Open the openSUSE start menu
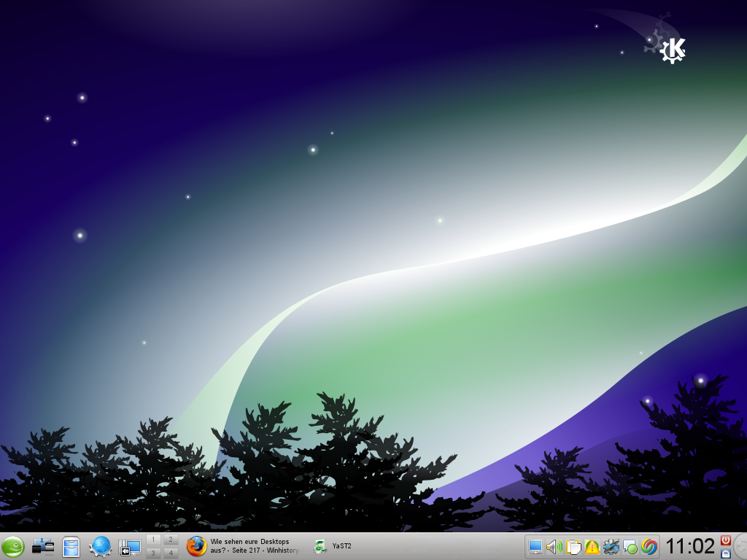Viewport: 747px width, 560px height. coord(13,546)
